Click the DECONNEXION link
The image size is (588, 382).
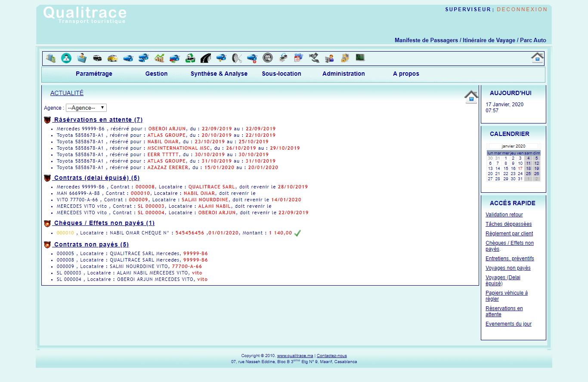[x=522, y=9]
